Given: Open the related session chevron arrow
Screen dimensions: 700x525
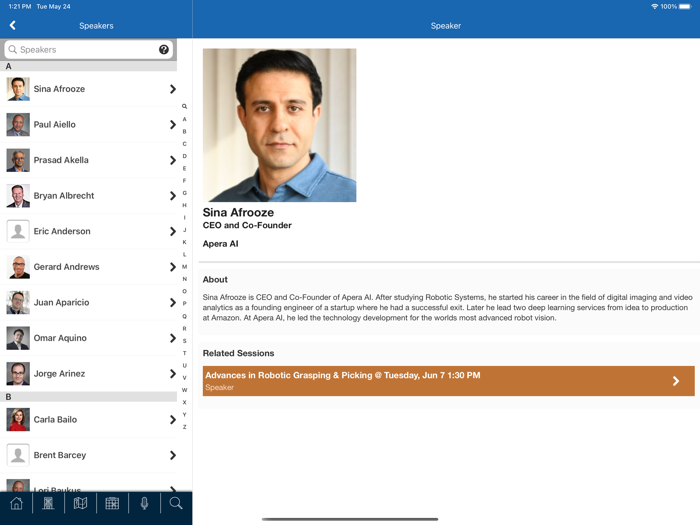Looking at the screenshot, I should point(676,381).
